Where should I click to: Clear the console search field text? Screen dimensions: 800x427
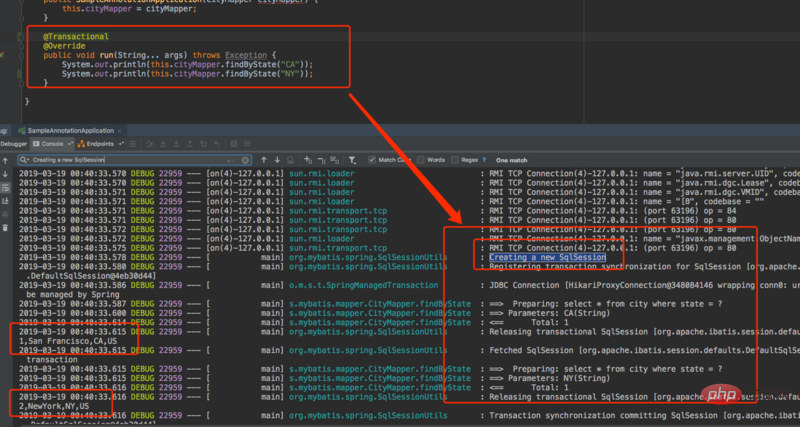(x=245, y=160)
